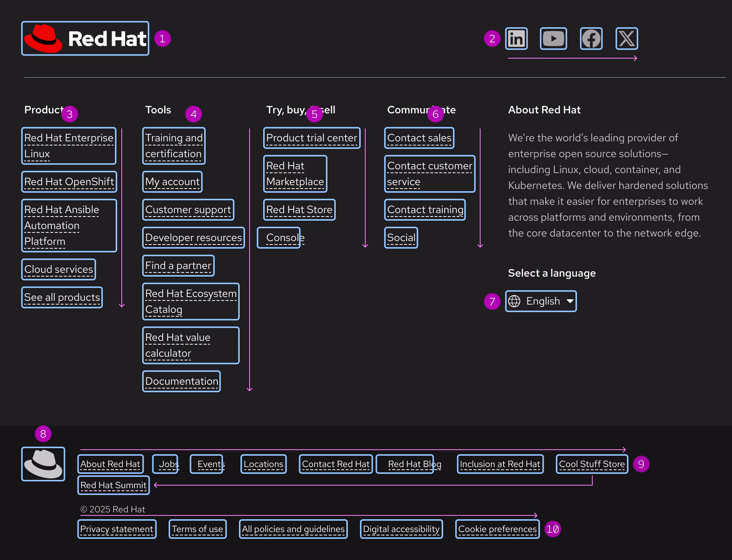The image size is (732, 560).
Task: Click Contact customer service link
Action: tap(430, 174)
